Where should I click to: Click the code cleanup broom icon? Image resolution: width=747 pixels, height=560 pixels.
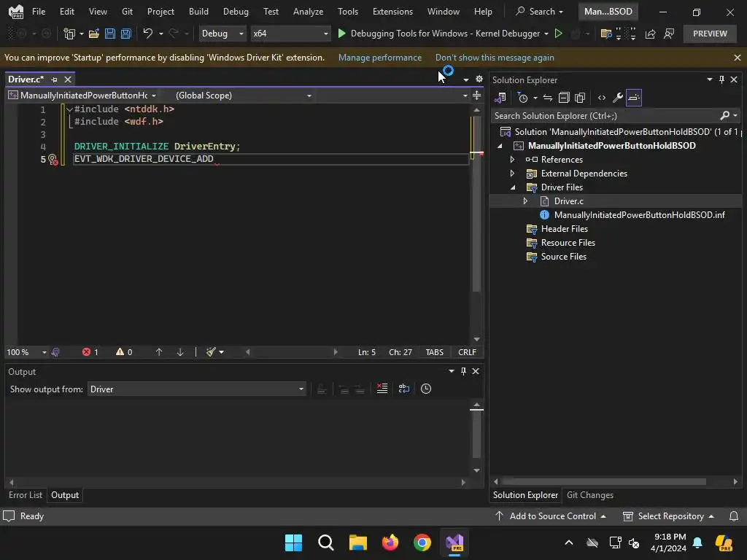pyautogui.click(x=211, y=352)
